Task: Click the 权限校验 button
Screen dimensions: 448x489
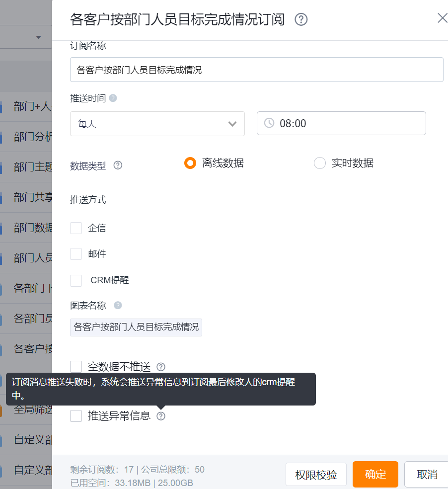Action: click(x=316, y=474)
